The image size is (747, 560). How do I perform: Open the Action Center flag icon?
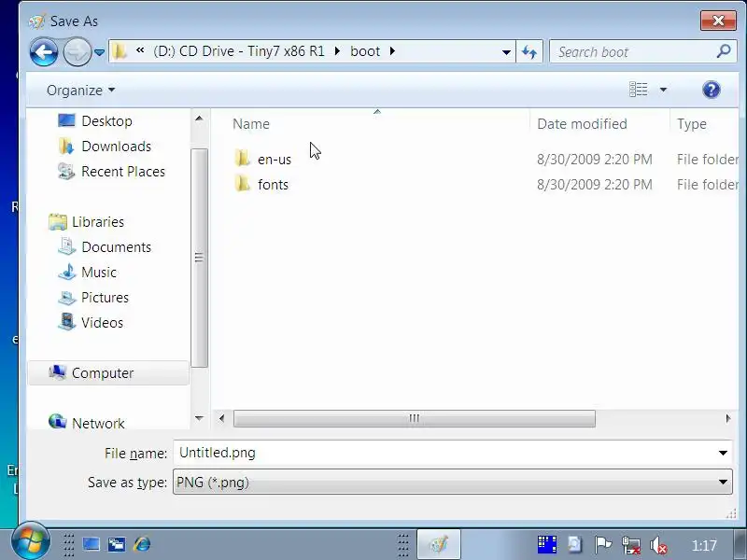coord(603,544)
